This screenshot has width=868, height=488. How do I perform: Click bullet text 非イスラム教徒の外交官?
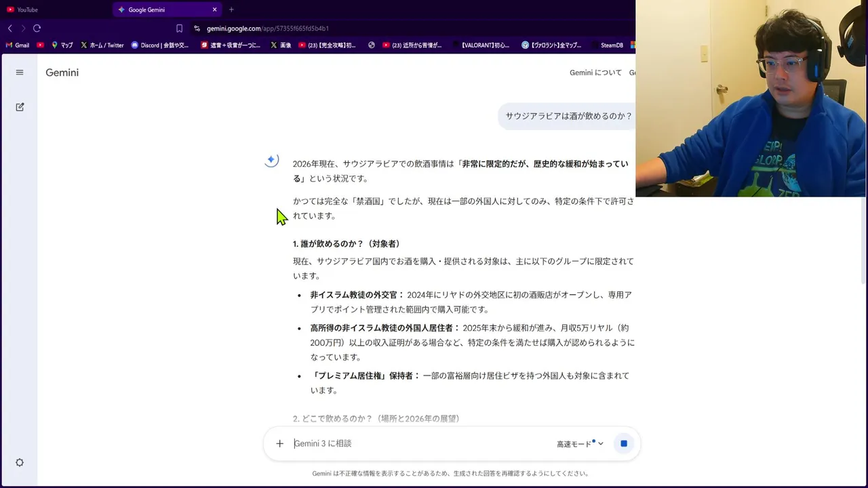[357, 295]
